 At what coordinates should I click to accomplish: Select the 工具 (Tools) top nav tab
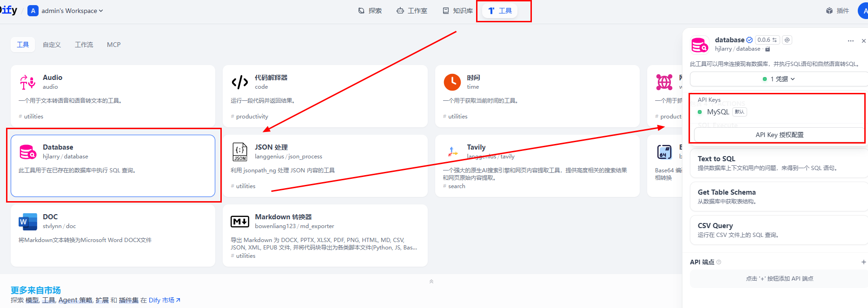coord(500,11)
